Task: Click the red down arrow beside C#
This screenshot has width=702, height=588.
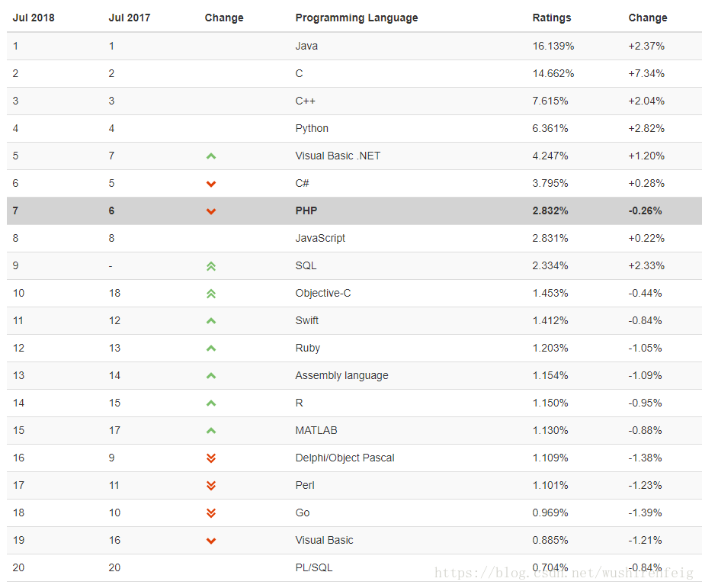Action: [211, 184]
